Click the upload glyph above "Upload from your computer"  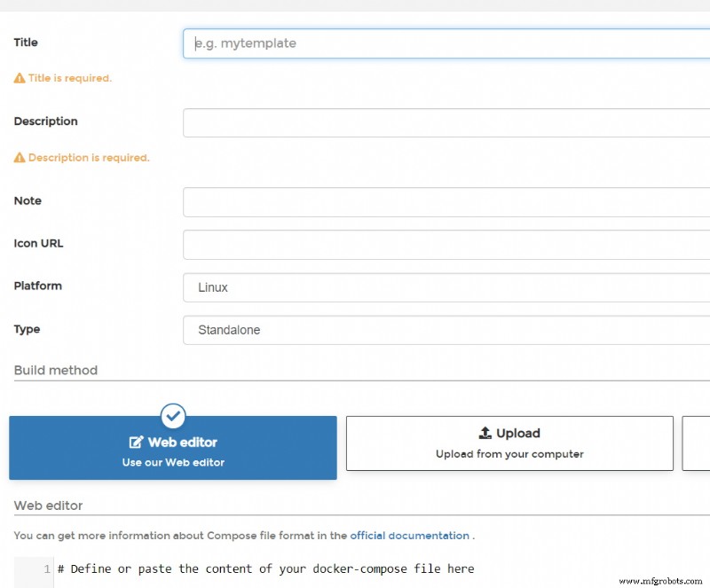click(485, 433)
